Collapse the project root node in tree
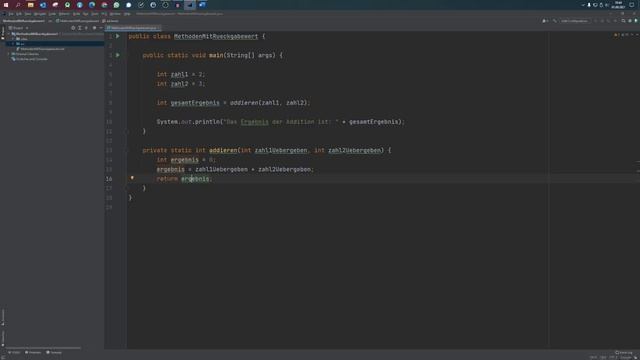 9,34
